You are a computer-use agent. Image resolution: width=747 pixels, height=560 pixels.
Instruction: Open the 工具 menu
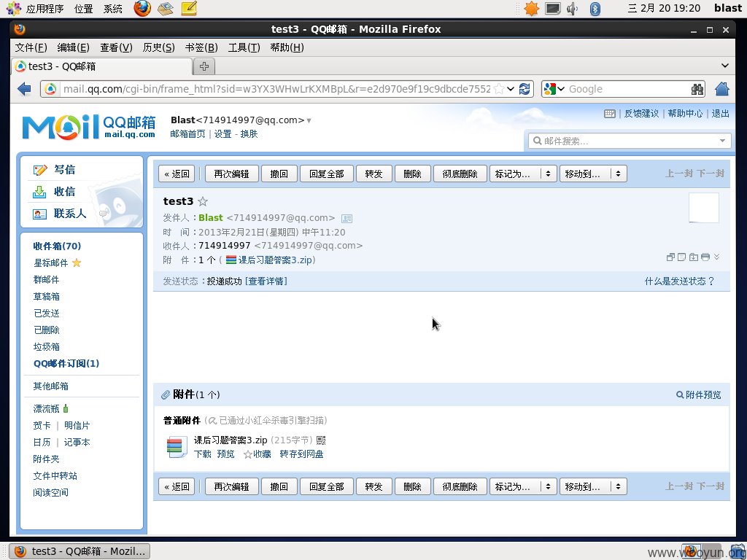coord(244,47)
